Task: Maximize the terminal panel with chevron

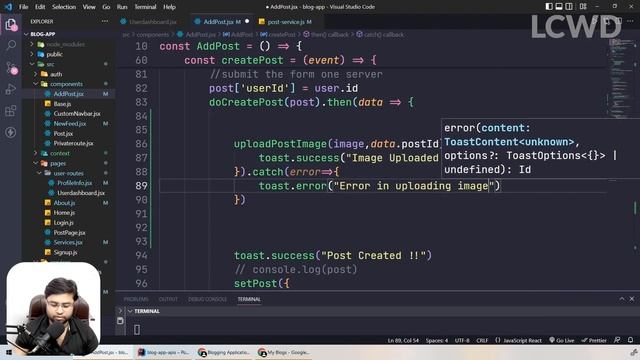Action: click(622, 299)
